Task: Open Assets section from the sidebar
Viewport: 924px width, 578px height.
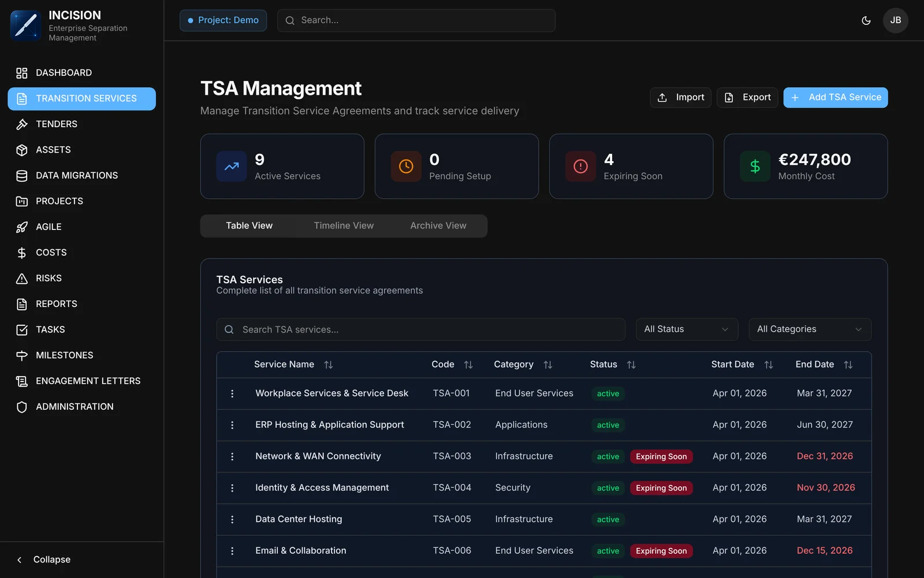Action: [x=81, y=150]
